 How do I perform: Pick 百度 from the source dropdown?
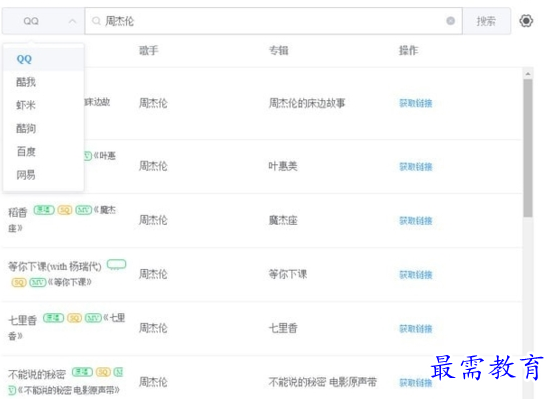point(43,151)
